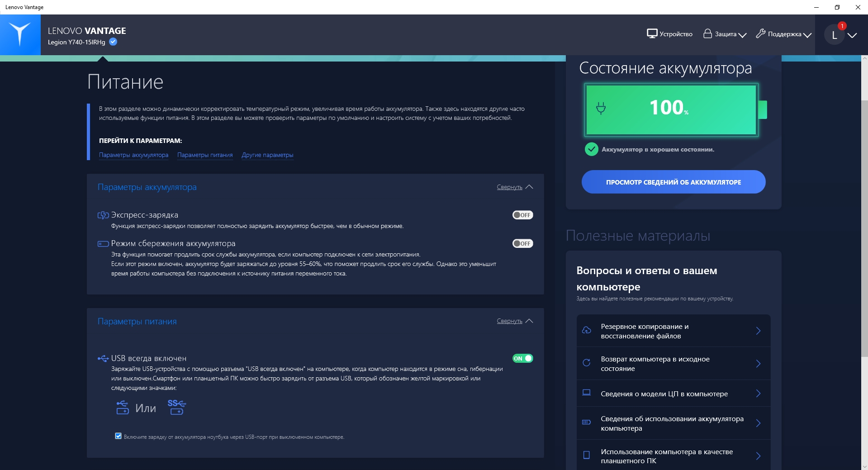Click the Параметры питания section title
This screenshot has height=470, width=868.
click(x=137, y=321)
